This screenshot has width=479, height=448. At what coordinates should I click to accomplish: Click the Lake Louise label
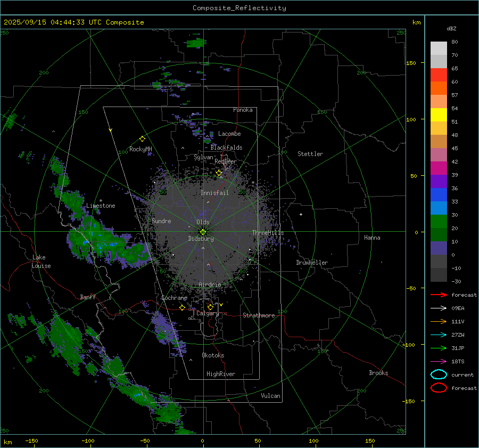(41, 262)
